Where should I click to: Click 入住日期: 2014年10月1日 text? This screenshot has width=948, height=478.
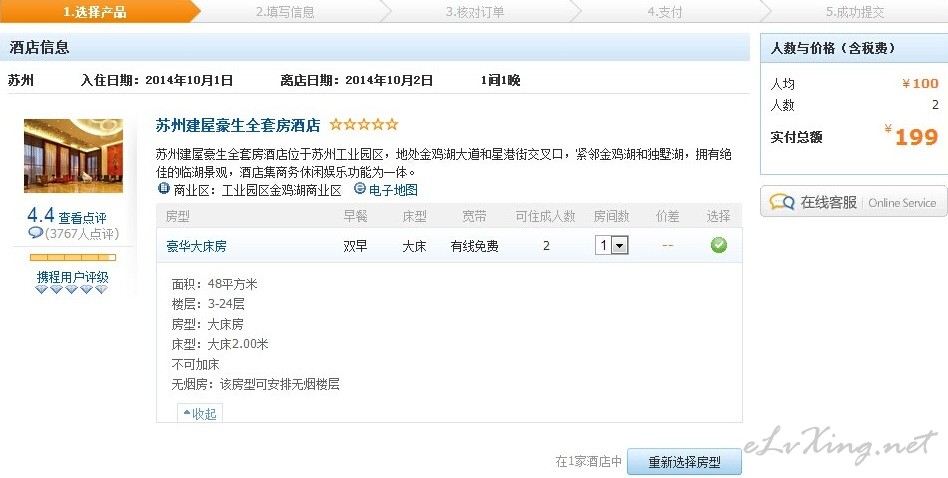click(157, 80)
